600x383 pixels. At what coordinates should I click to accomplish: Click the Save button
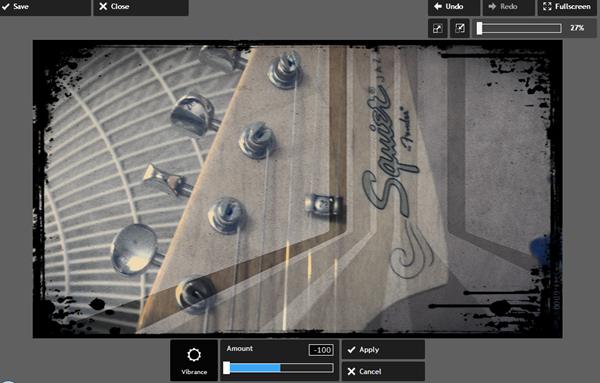pos(45,7)
